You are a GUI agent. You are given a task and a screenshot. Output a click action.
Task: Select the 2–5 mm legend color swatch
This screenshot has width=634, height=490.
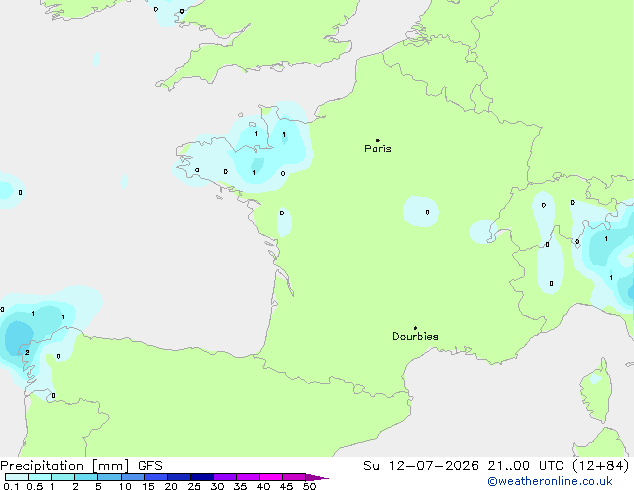point(86,477)
